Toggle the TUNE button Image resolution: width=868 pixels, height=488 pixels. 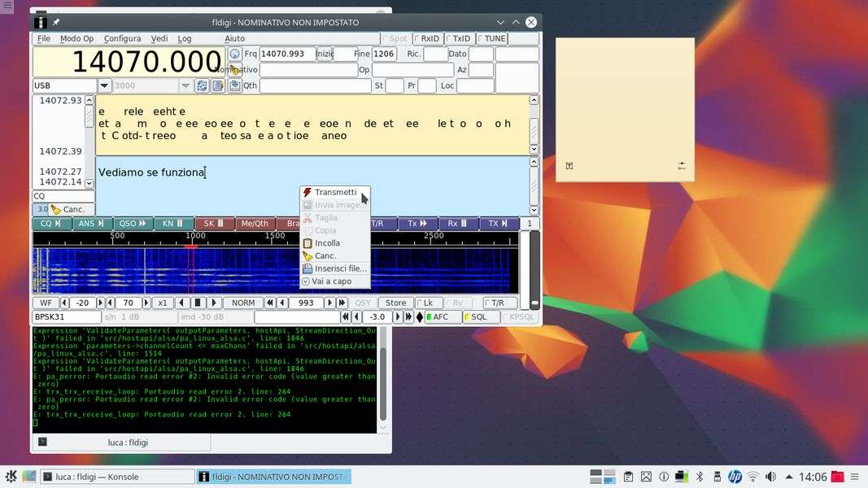[491, 38]
